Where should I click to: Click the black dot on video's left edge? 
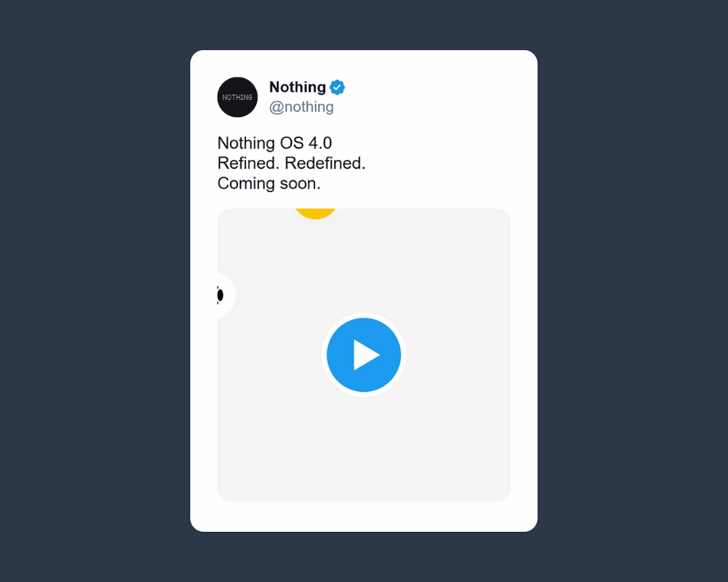pyautogui.click(x=220, y=295)
